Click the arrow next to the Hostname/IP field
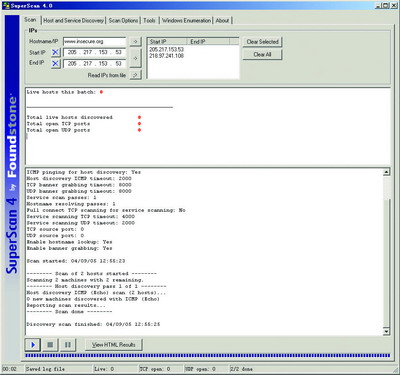The image size is (400, 375). coord(135,42)
